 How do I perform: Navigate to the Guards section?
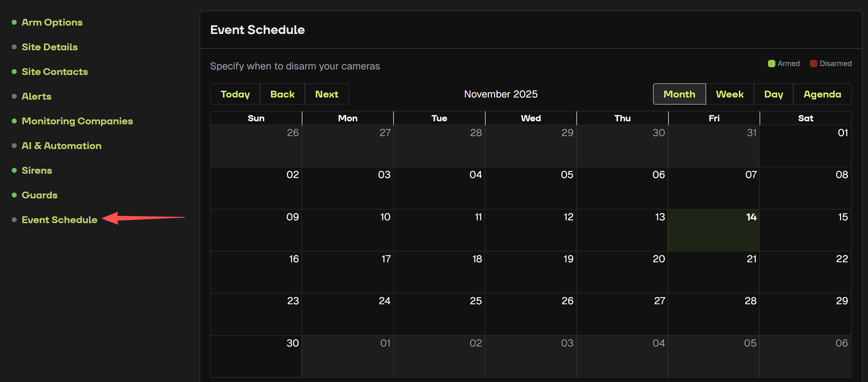click(40, 195)
